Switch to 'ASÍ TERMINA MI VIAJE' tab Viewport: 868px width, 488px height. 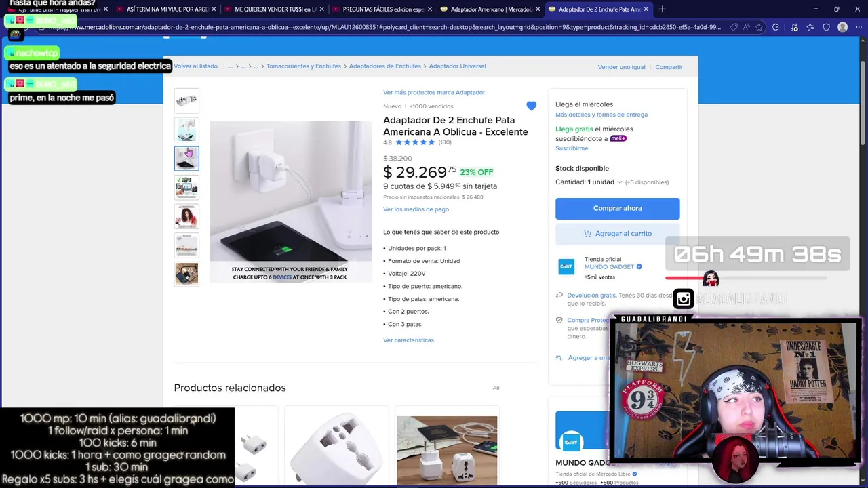[x=165, y=9]
